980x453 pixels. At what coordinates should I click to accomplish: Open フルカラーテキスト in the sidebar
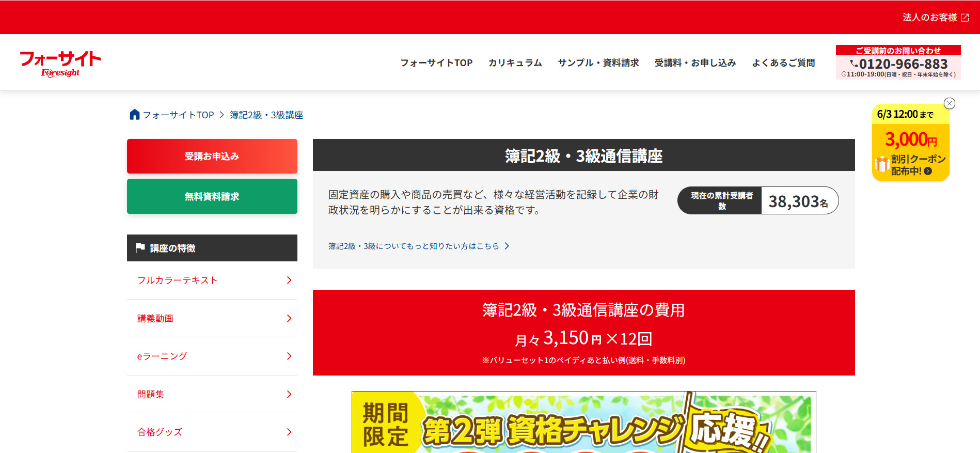(x=212, y=280)
